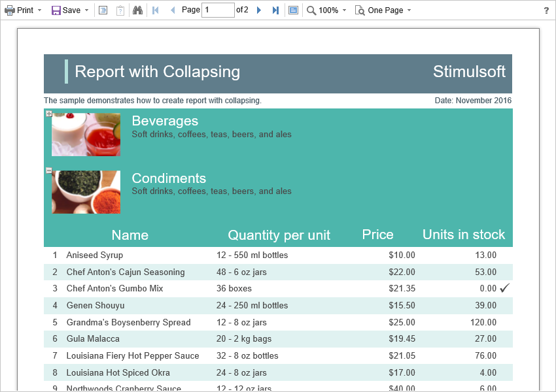Click the page number input field

(x=218, y=10)
